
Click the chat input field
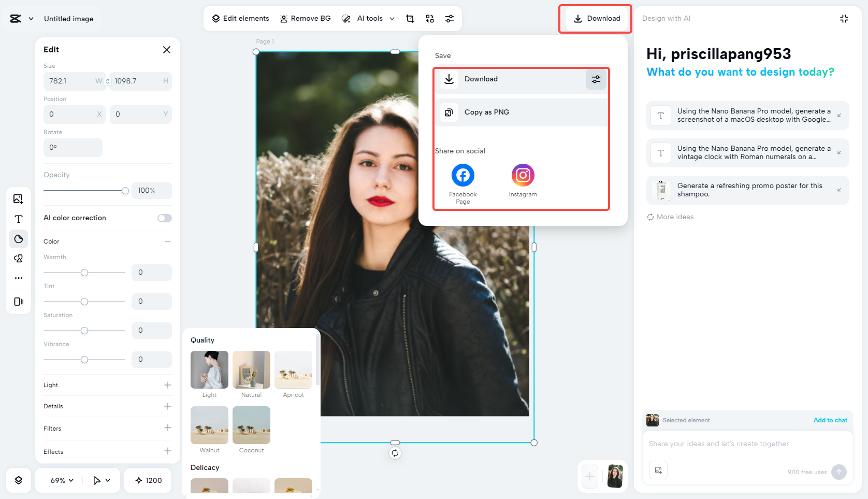(748, 444)
